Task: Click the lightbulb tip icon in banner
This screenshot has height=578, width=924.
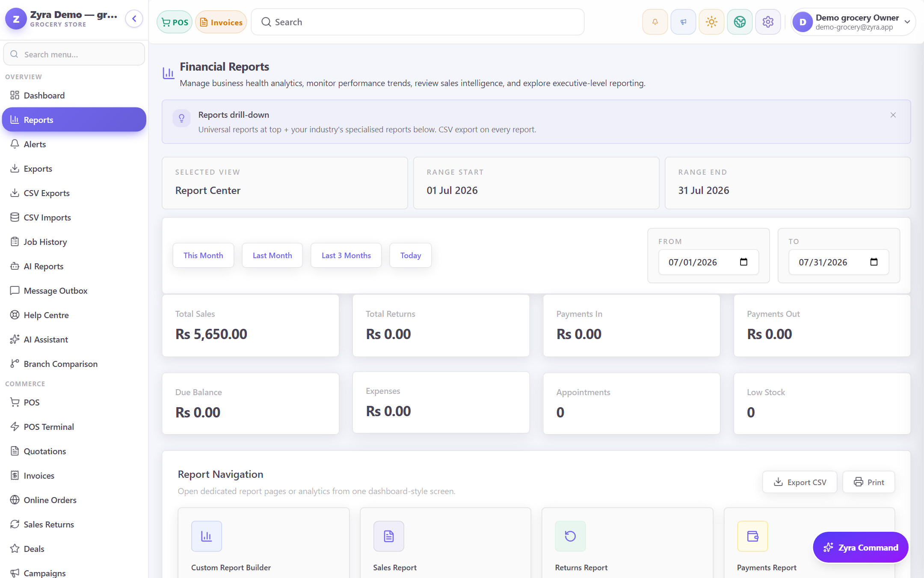Action: pyautogui.click(x=181, y=118)
